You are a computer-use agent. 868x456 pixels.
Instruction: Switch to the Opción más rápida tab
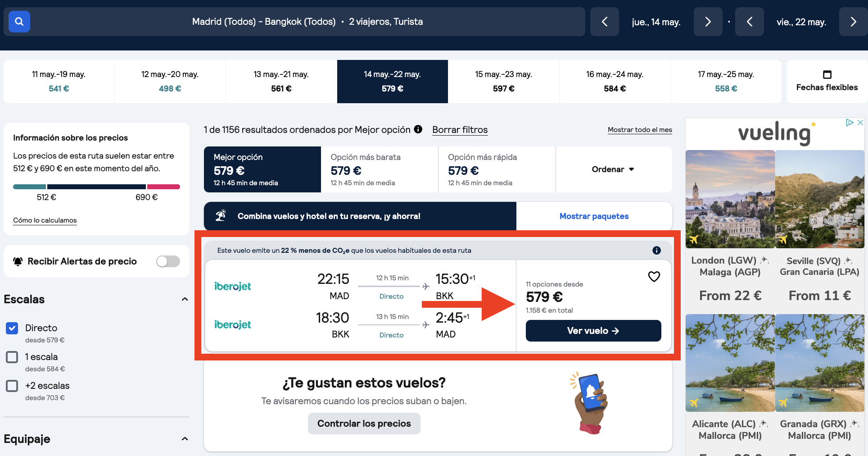pos(497,169)
